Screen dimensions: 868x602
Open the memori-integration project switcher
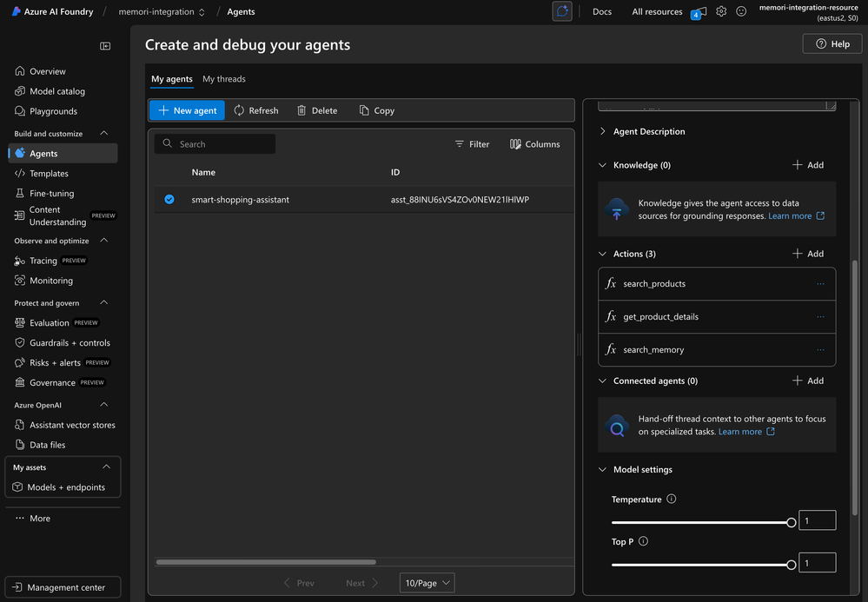coord(162,11)
